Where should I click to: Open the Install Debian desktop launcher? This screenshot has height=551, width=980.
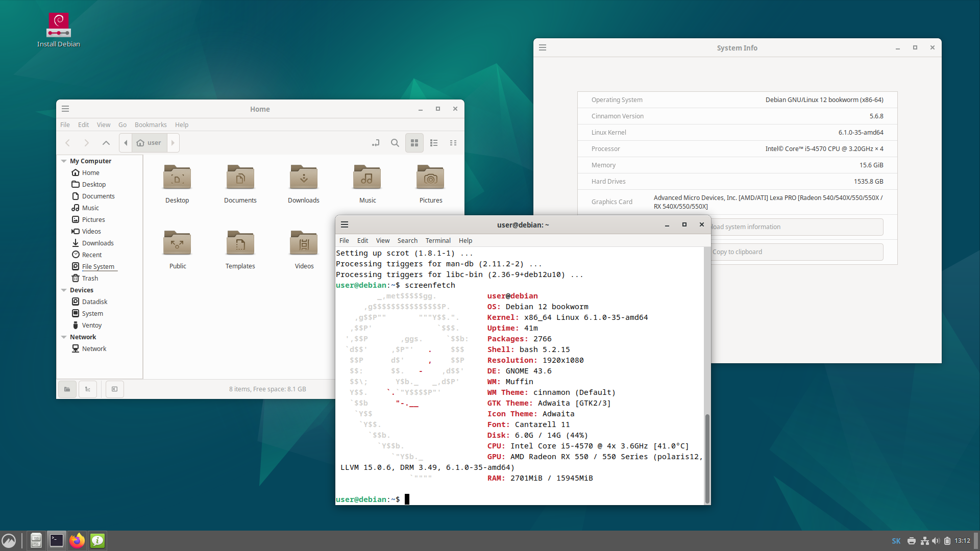point(59,31)
